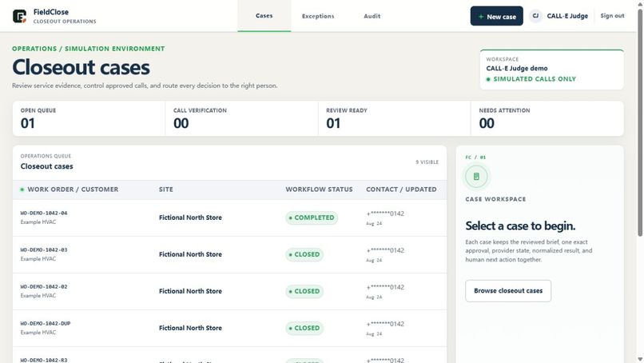Click the case workspace document icon
The width and height of the screenshot is (644, 363).
[x=476, y=177]
